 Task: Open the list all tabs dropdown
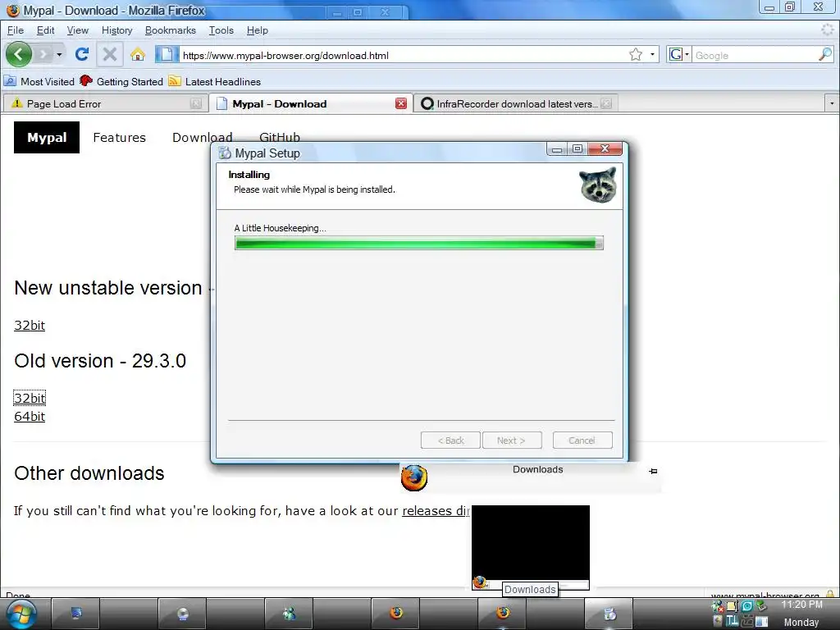pos(832,103)
